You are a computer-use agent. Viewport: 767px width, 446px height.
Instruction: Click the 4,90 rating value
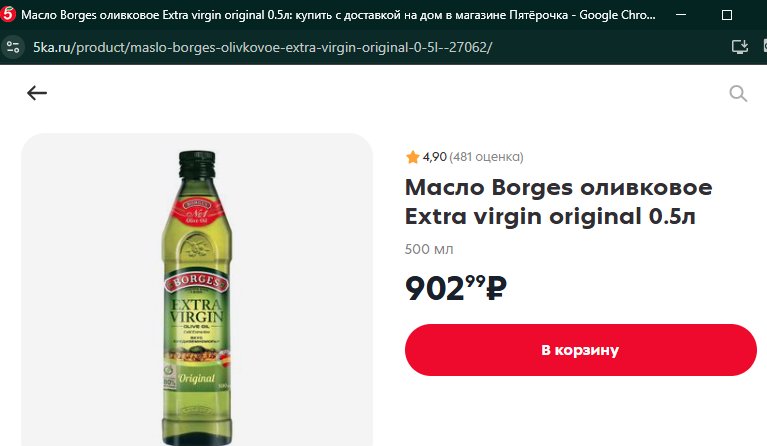point(434,157)
